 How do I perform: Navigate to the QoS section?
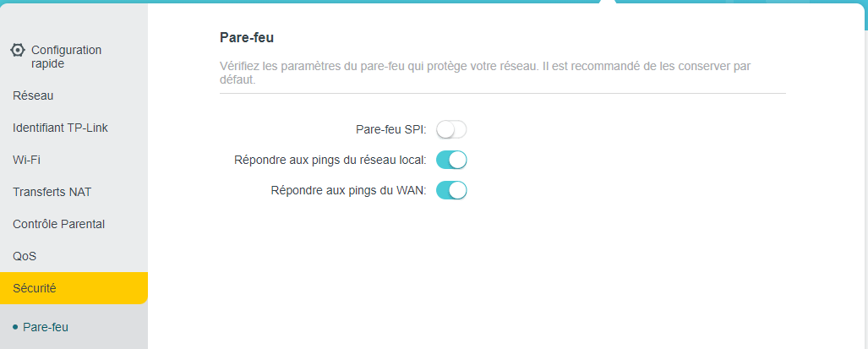click(x=25, y=256)
